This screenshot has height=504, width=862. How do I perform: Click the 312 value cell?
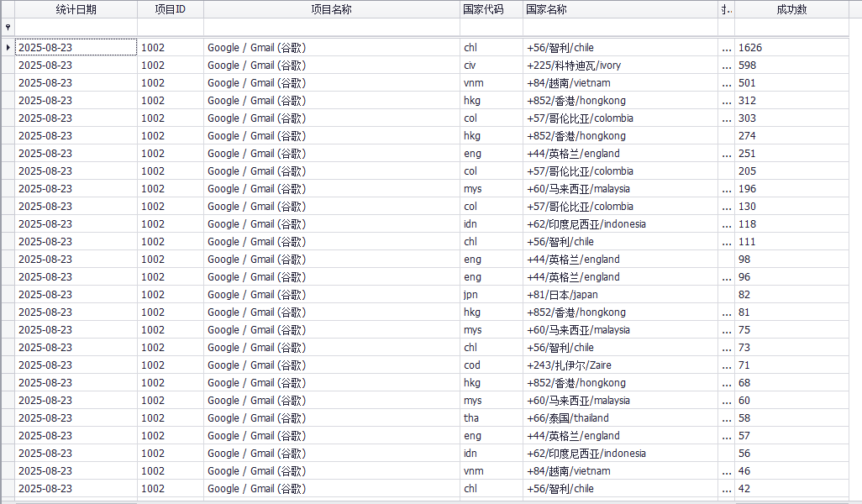pos(791,101)
